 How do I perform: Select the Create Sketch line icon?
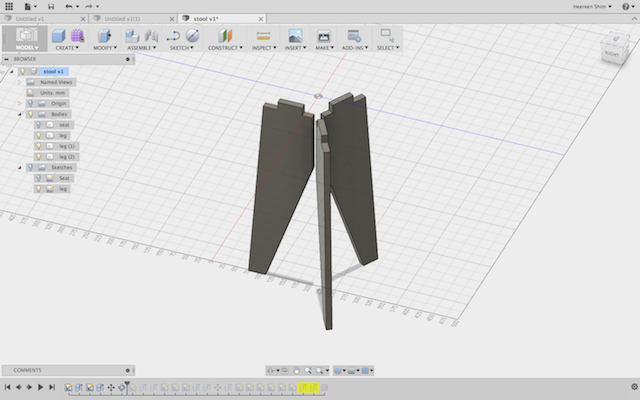pos(173,36)
